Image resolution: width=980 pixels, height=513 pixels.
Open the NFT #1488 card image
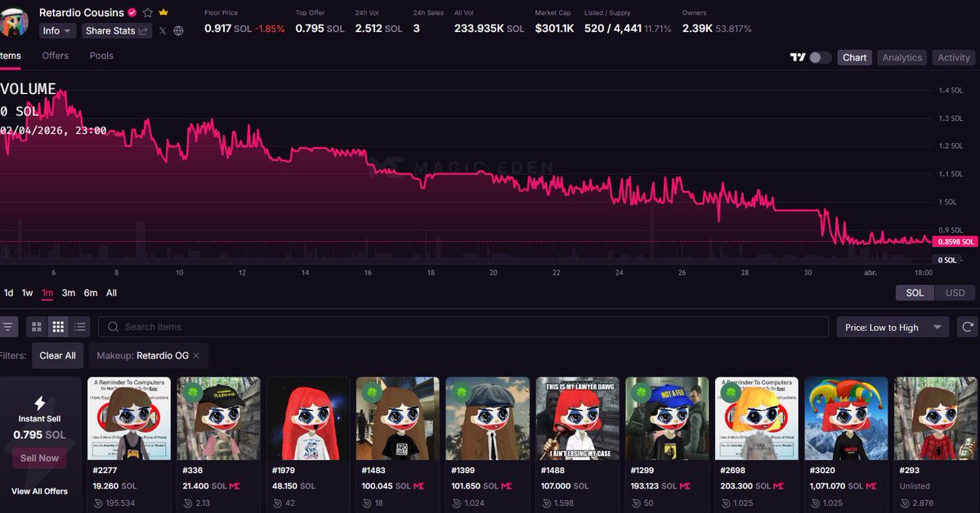coord(578,418)
